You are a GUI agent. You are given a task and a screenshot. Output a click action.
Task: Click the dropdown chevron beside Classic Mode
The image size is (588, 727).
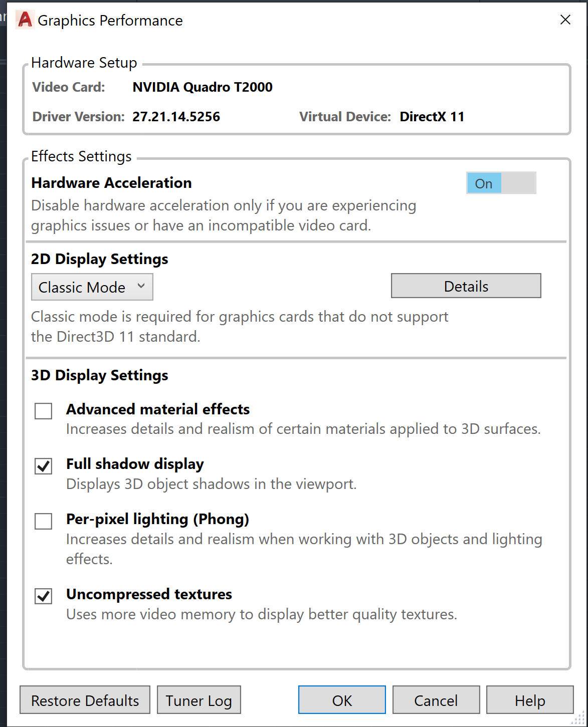pos(141,286)
